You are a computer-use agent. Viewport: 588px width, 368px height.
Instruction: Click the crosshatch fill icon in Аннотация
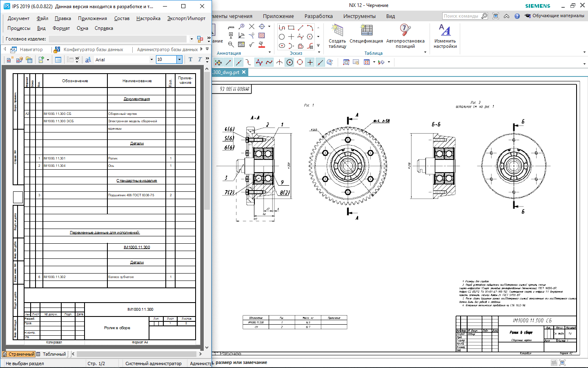(262, 36)
